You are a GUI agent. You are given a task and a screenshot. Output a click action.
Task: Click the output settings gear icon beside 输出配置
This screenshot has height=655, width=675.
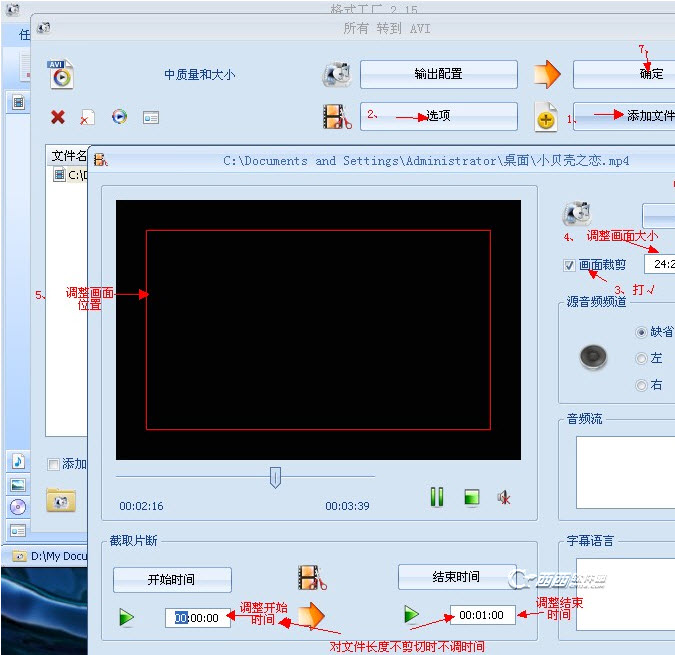point(337,74)
